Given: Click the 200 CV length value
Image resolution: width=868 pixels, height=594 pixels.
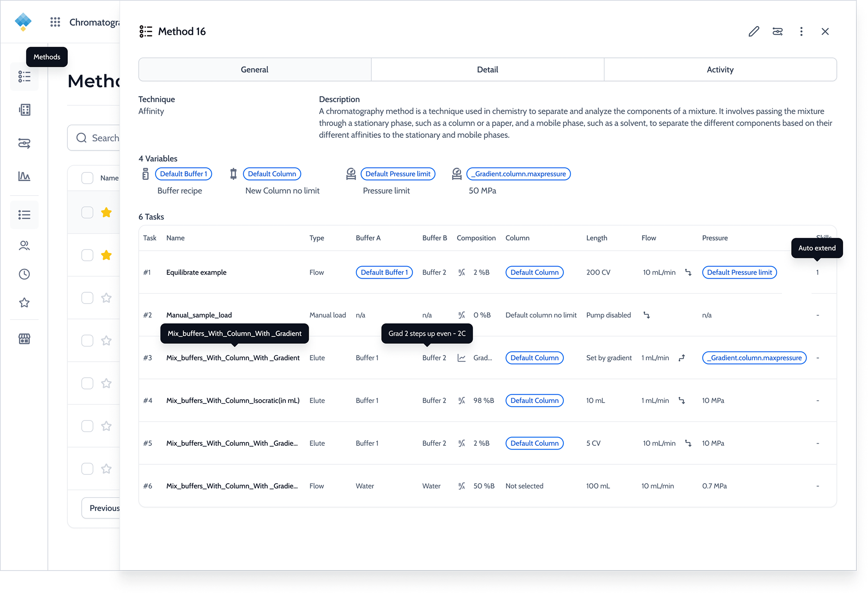Looking at the screenshot, I should (x=598, y=272).
